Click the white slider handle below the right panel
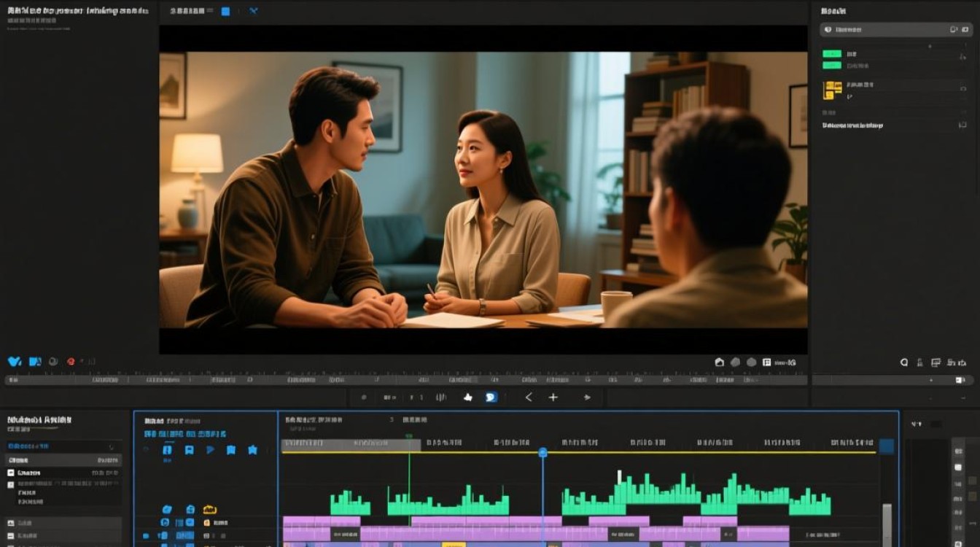 point(960,380)
